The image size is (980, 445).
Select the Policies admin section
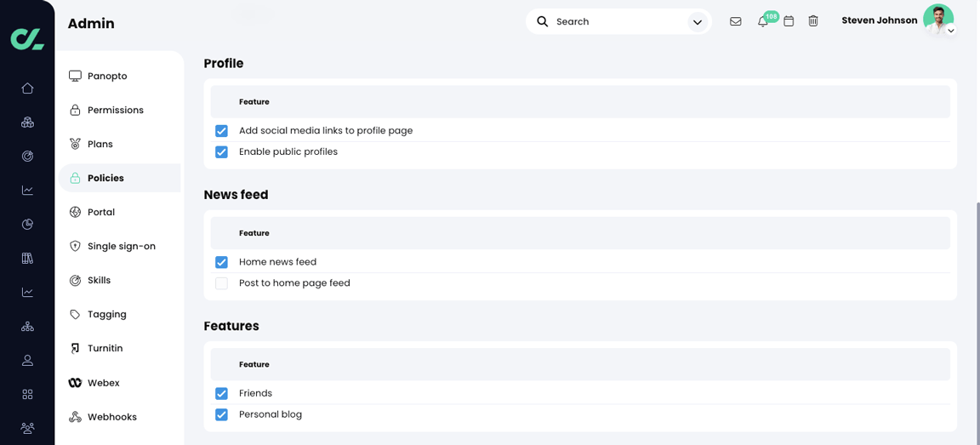point(119,178)
